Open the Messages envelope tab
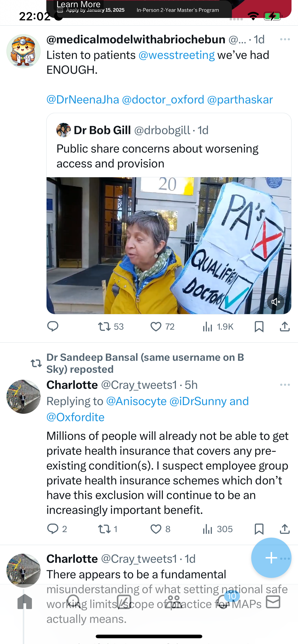This screenshot has height=644, width=298. 273,602
